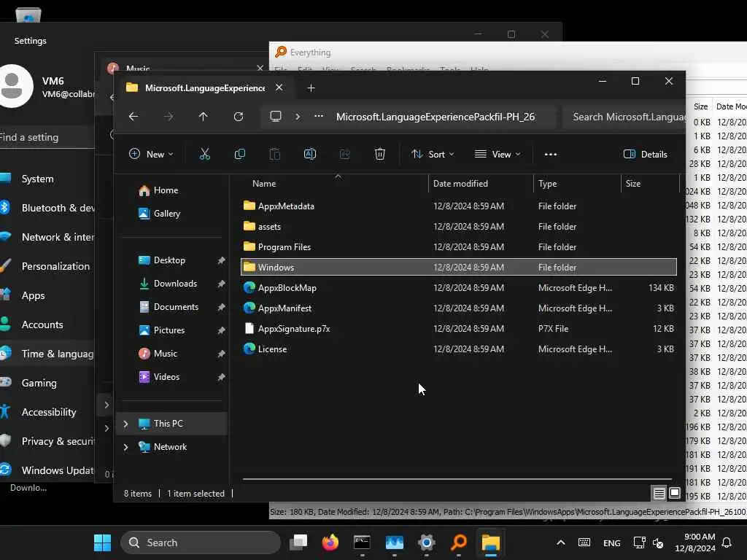Select the assets folder

[x=459, y=227]
